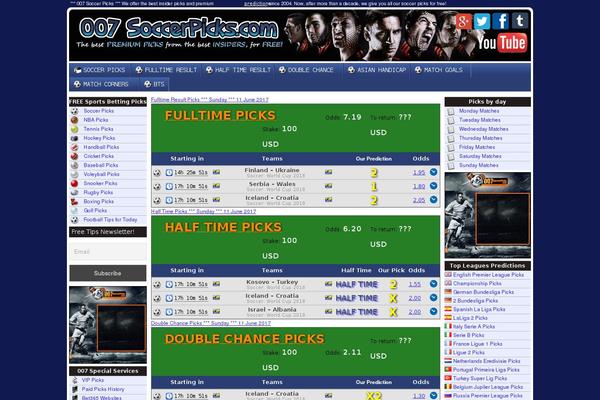Click the puck icon beside Hockey Picks
This screenshot has width=600, height=400.
point(75,138)
